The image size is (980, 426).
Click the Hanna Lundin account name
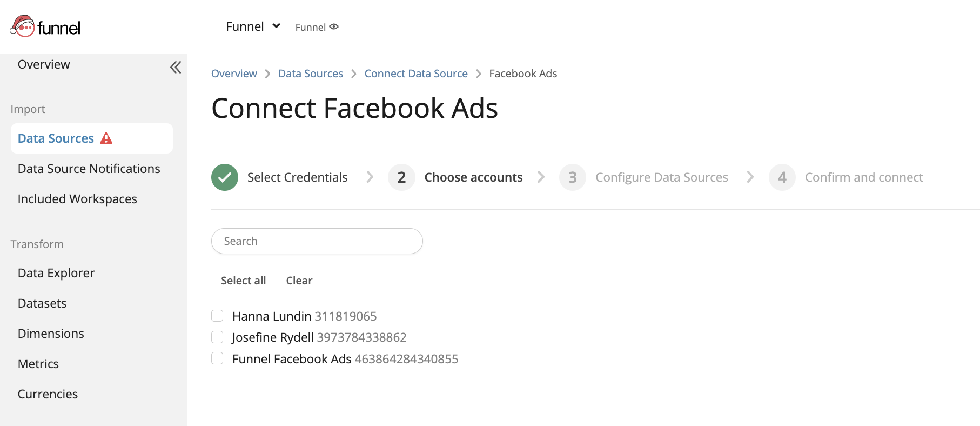pos(272,316)
